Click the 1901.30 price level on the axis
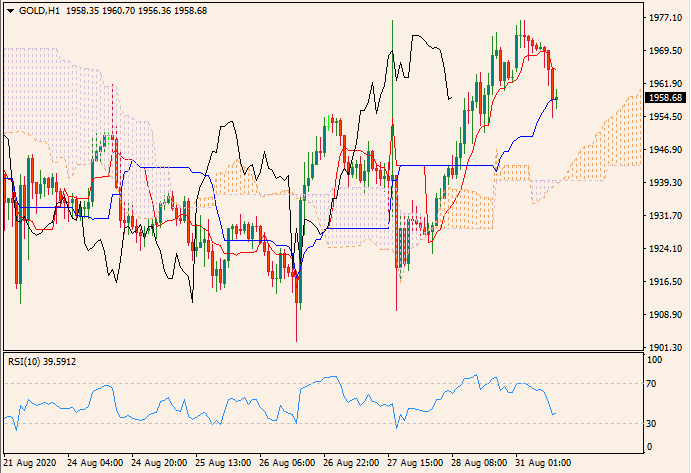Image resolution: width=691 pixels, height=473 pixels. tap(665, 347)
